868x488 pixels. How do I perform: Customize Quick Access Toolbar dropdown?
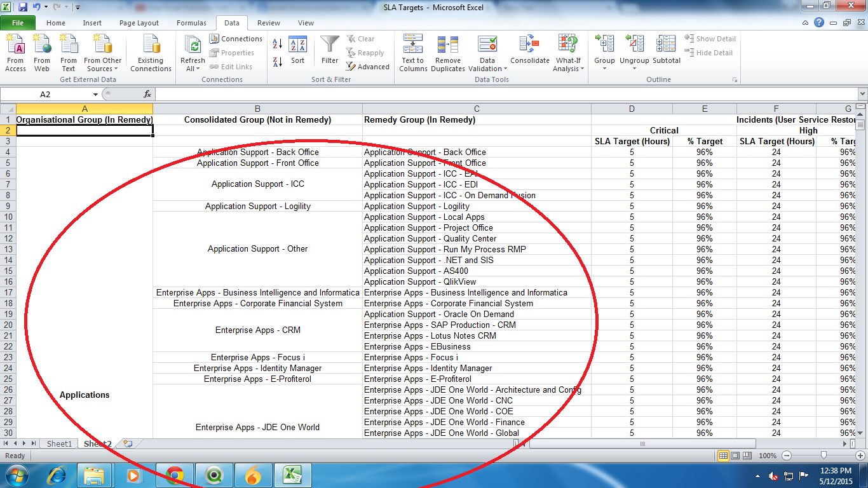(78, 8)
